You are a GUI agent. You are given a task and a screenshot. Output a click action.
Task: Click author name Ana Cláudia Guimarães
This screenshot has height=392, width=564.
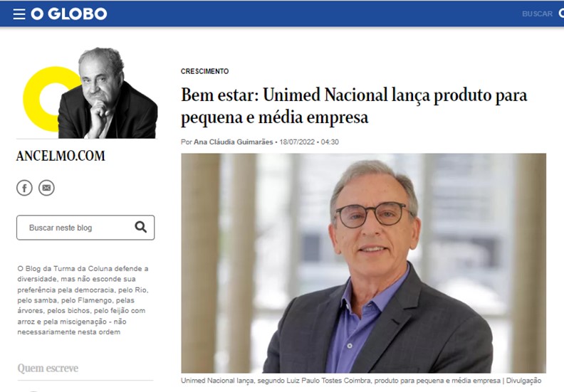click(233, 142)
